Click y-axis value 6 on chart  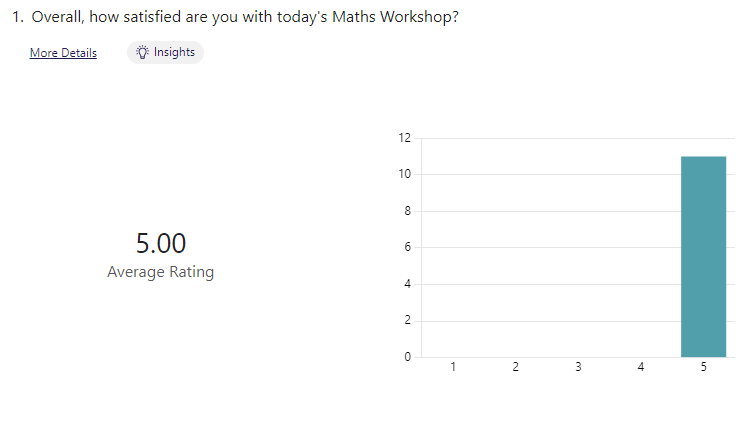coord(408,247)
